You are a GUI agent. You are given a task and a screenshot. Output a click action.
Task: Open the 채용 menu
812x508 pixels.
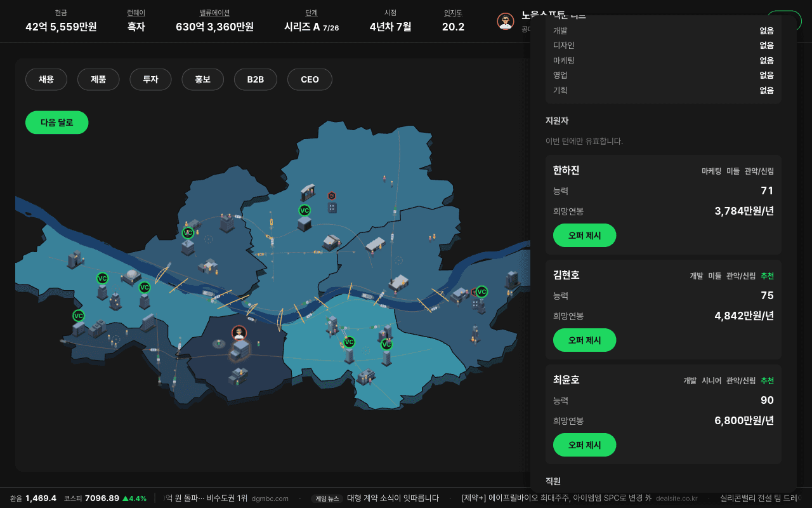[x=46, y=79]
